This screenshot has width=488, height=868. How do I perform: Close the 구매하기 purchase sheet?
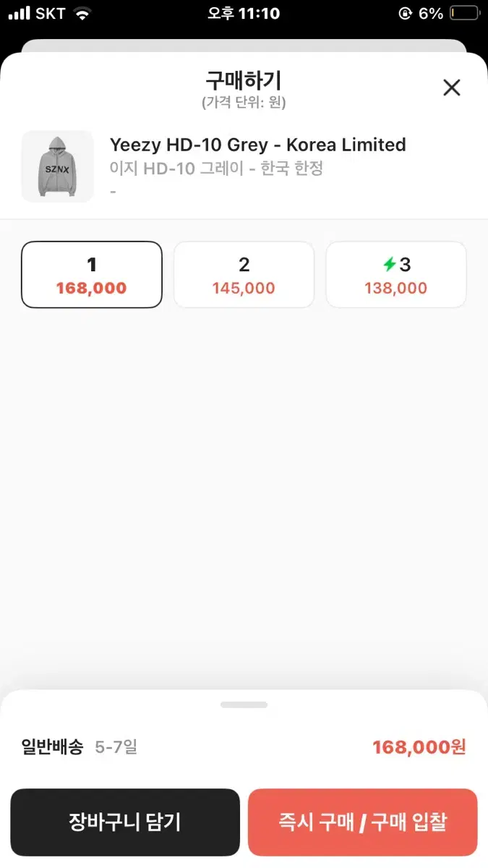point(451,88)
